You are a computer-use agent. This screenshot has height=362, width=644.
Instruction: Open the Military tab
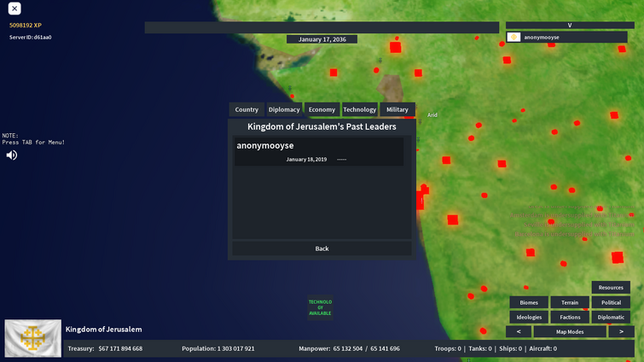(x=397, y=109)
